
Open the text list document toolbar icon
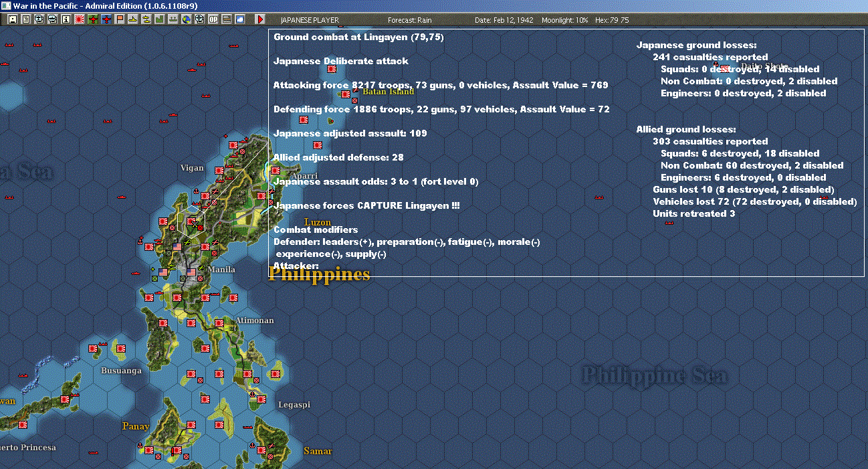click(25, 19)
